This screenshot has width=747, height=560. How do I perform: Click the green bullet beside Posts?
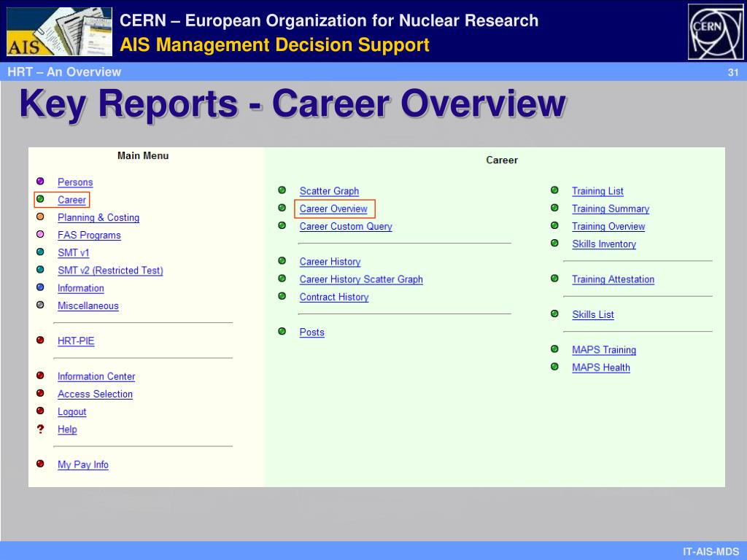pos(282,331)
